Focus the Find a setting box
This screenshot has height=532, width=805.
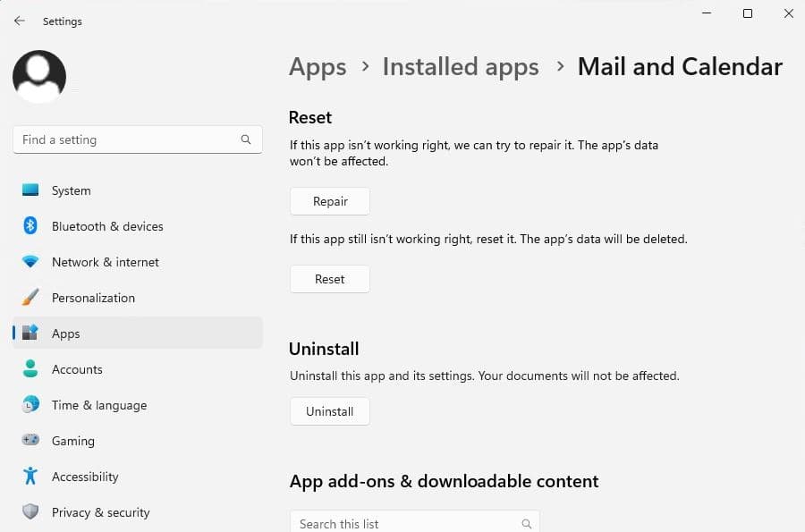coord(138,139)
